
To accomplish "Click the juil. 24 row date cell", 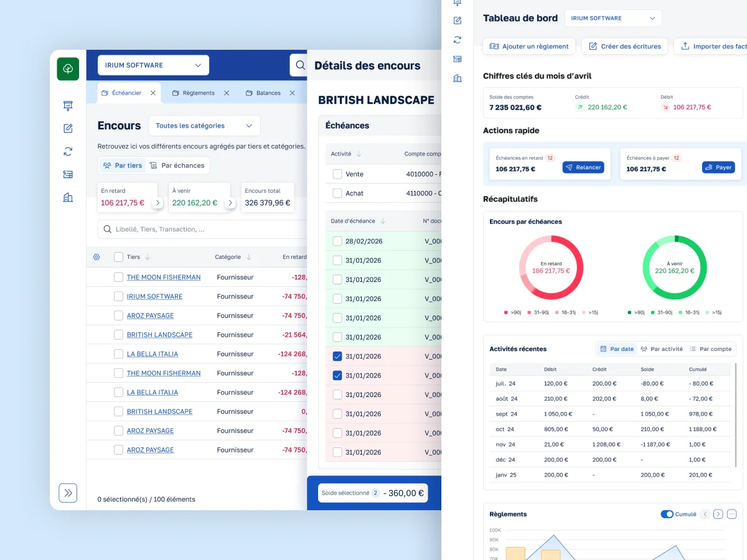I will [x=507, y=384].
